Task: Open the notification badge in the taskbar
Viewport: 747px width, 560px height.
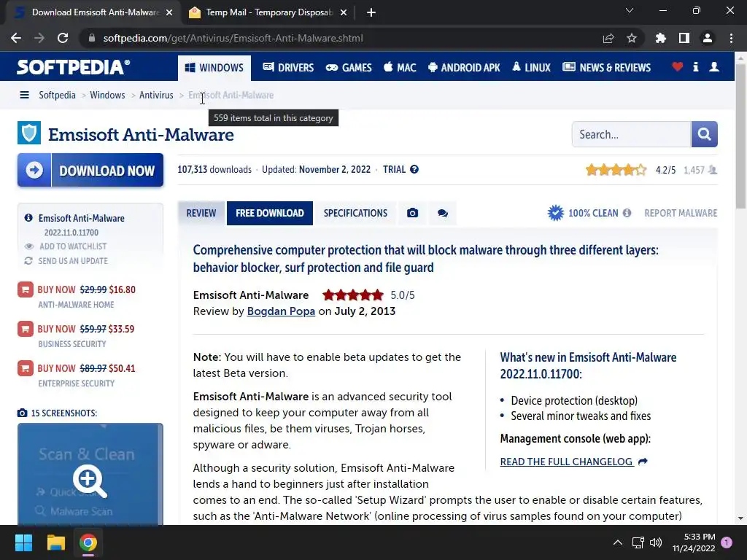Action: (727, 542)
